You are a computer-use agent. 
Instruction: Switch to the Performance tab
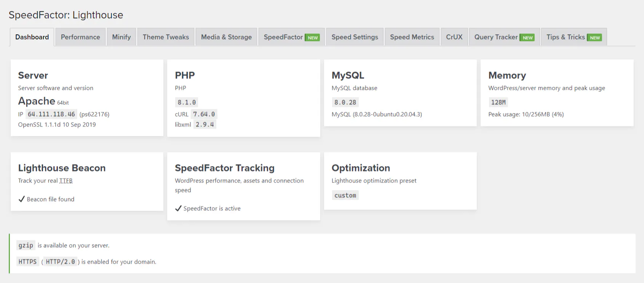(80, 37)
